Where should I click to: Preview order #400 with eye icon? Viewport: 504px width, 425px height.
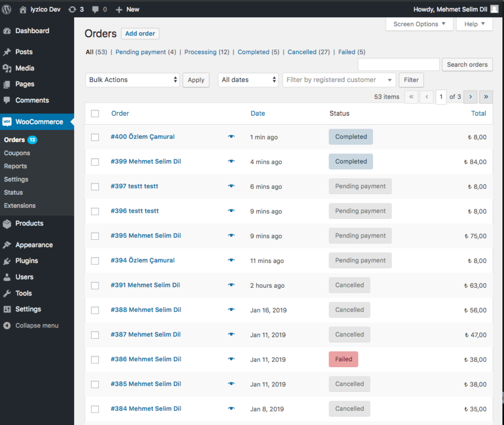click(231, 136)
